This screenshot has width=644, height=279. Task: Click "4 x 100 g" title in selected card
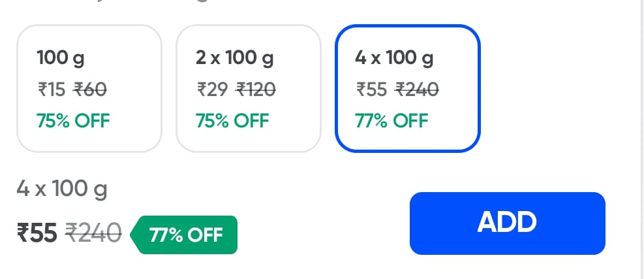(394, 57)
